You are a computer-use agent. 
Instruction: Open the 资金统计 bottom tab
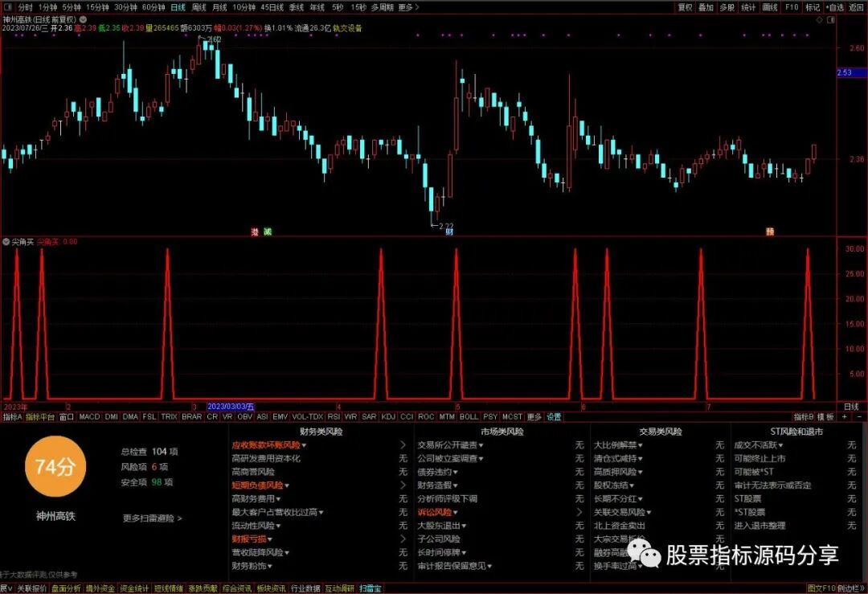[x=134, y=588]
